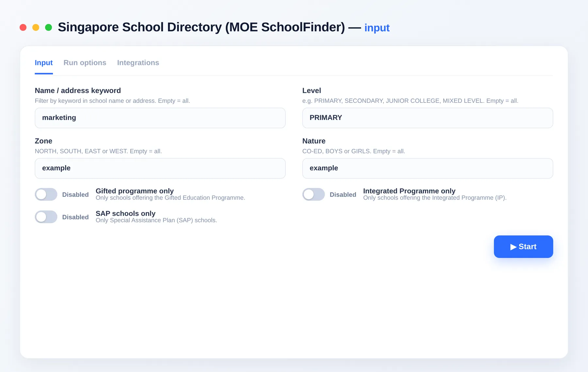Click the Nature input field

[428, 168]
